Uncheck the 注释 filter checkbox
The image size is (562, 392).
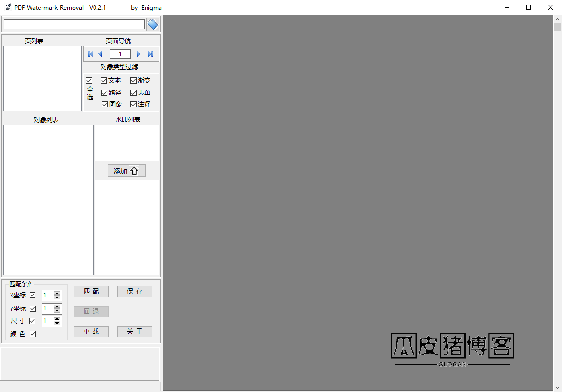pyautogui.click(x=134, y=104)
